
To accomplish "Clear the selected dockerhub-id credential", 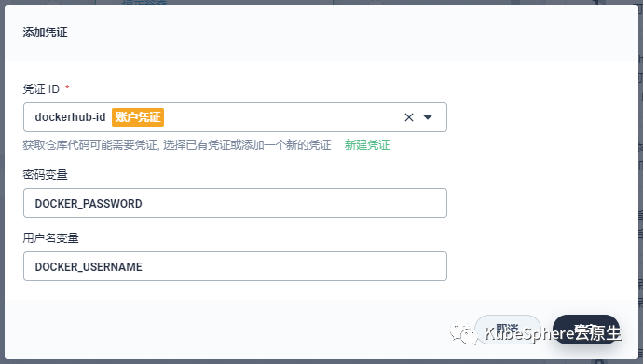I will 409,117.
